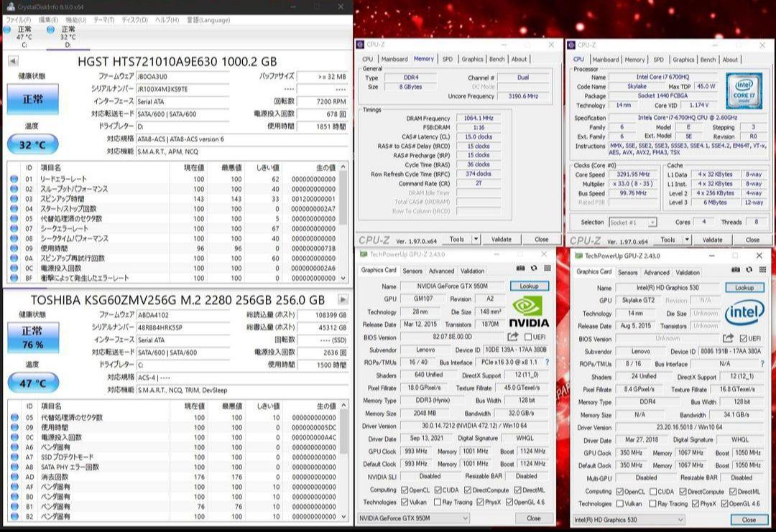
Task: Click Validate button in CPU-Z CPU window
Action: 712,240
